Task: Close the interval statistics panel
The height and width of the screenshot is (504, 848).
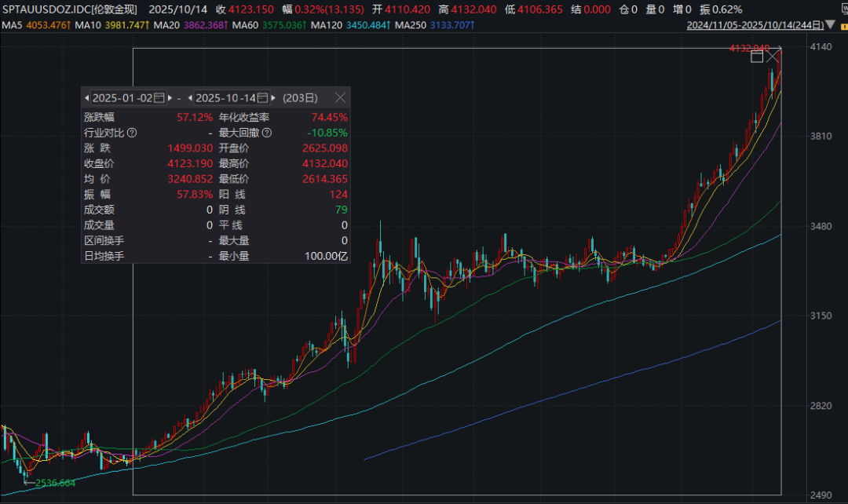Action: 340,98
